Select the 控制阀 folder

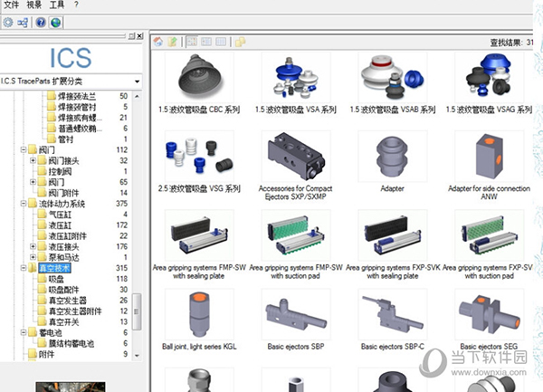point(61,171)
